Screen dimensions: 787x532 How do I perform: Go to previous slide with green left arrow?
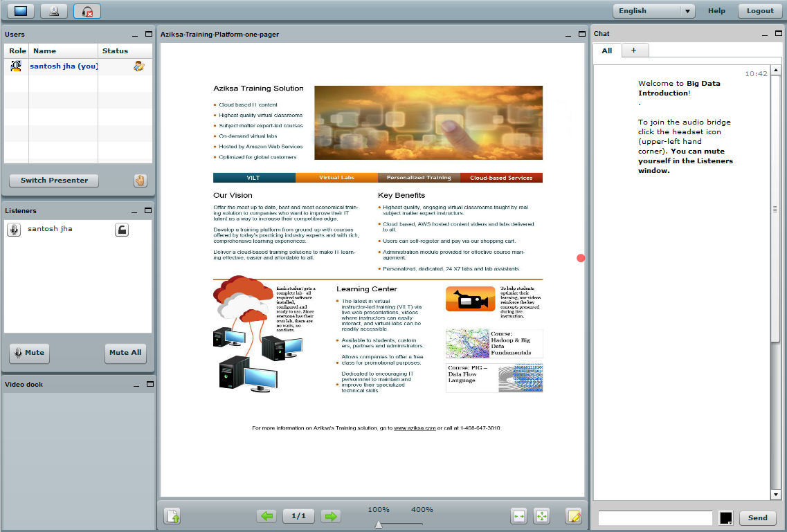(266, 516)
